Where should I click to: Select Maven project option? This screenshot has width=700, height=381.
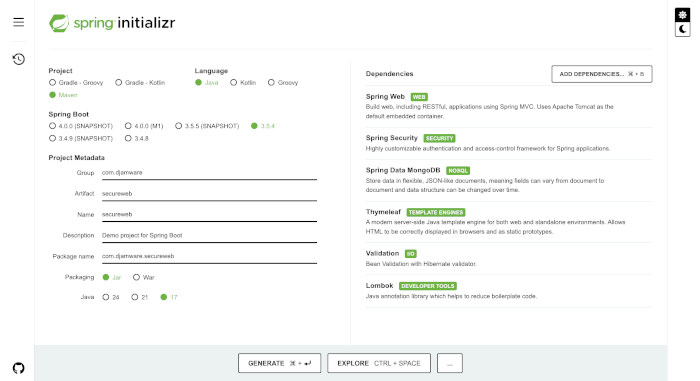tap(63, 95)
